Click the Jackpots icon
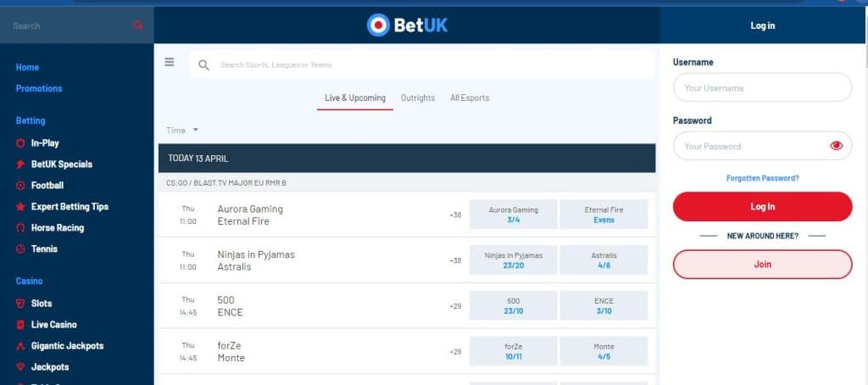868x385 pixels. coord(20,366)
